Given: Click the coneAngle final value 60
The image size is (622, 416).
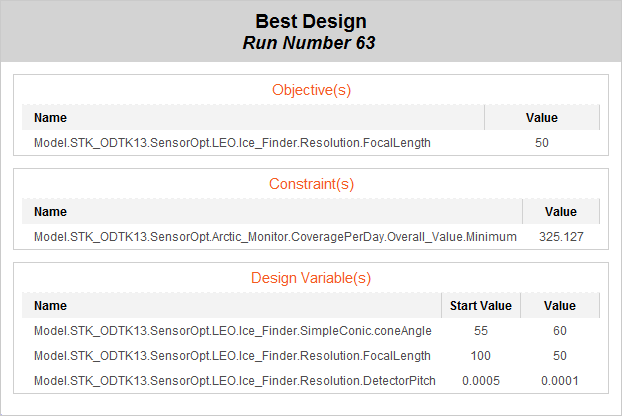Looking at the screenshot, I should pyautogui.click(x=560, y=331).
